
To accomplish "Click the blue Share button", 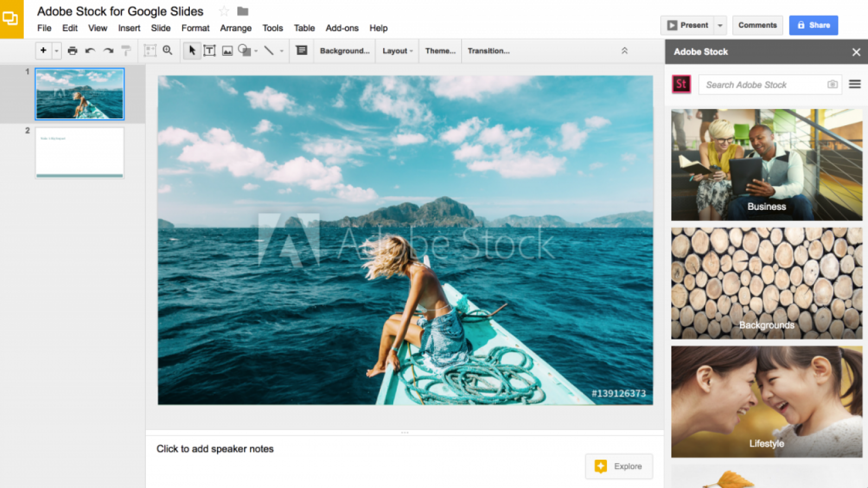I will point(813,25).
